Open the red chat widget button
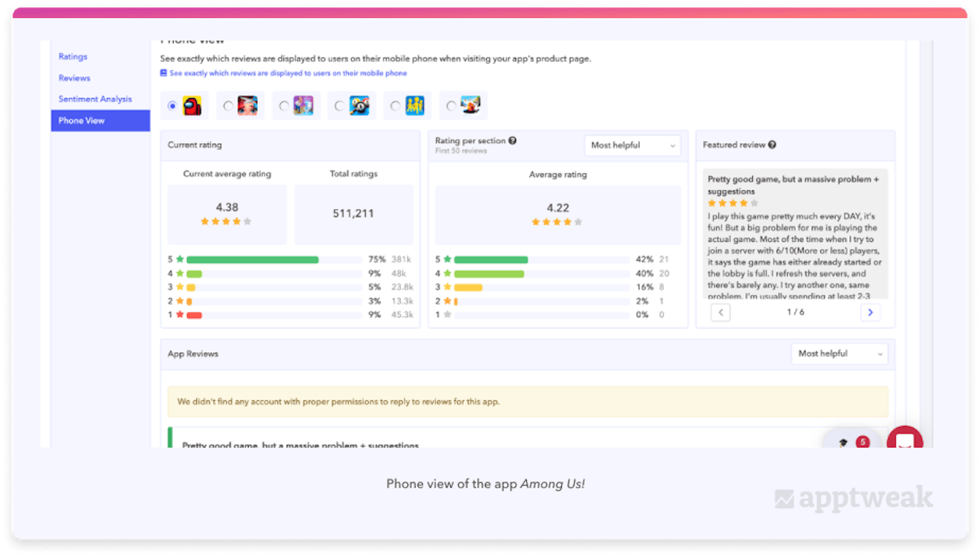The image size is (980, 557). pos(905,442)
